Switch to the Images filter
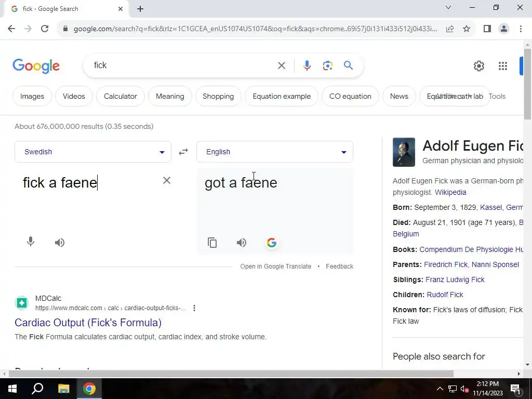The width and height of the screenshot is (532, 399). (x=32, y=96)
